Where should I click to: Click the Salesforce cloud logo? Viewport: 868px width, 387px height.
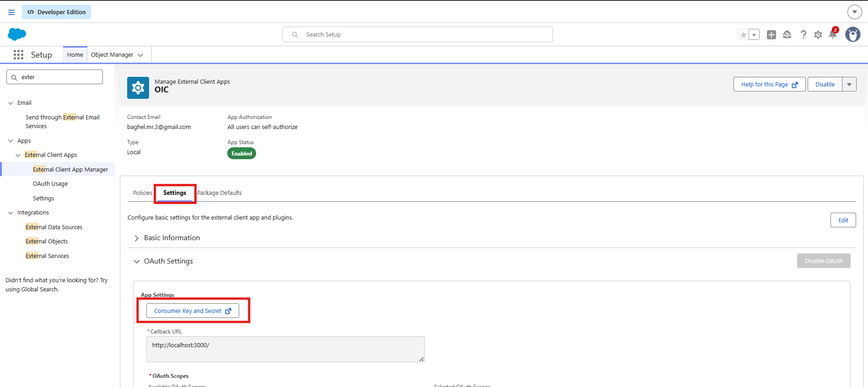point(17,34)
